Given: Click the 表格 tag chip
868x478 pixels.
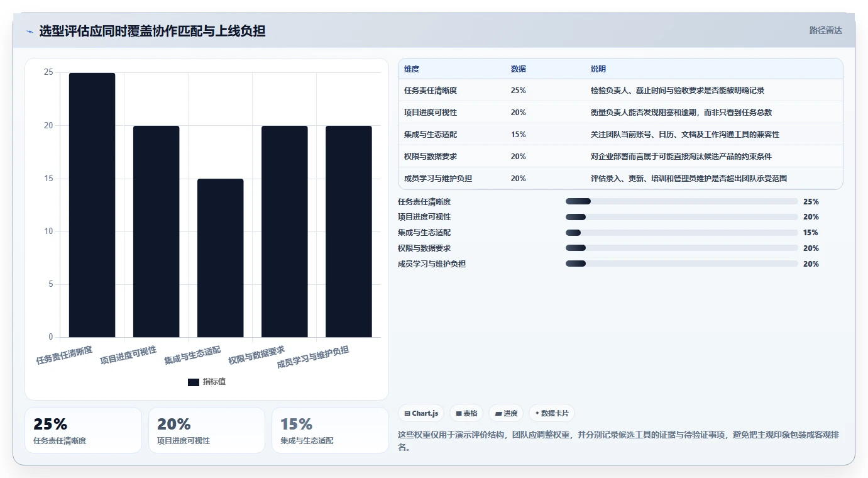Looking at the screenshot, I should tap(466, 413).
